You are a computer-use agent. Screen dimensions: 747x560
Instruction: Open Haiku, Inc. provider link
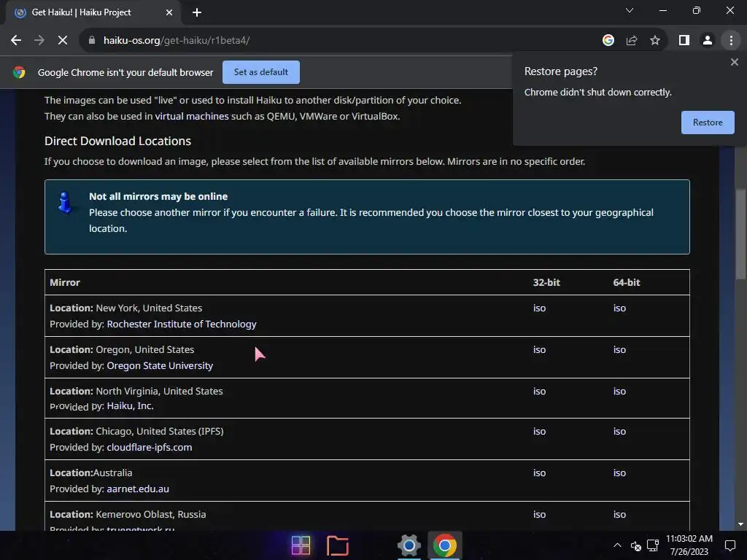pyautogui.click(x=130, y=405)
